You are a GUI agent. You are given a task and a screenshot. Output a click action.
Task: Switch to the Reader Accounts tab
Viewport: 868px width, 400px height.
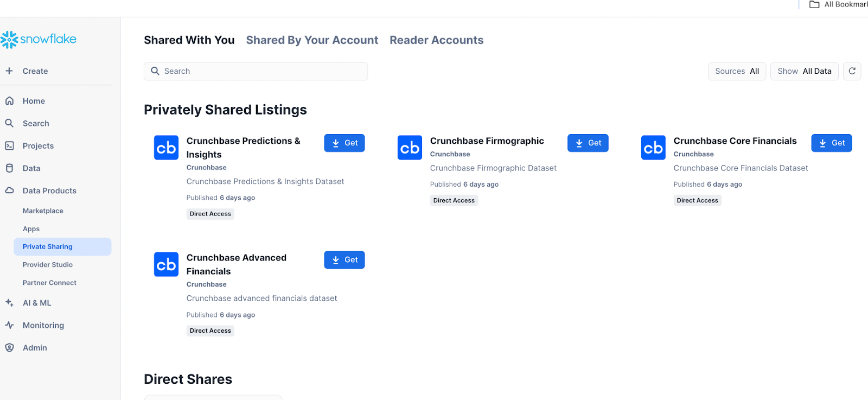point(436,40)
